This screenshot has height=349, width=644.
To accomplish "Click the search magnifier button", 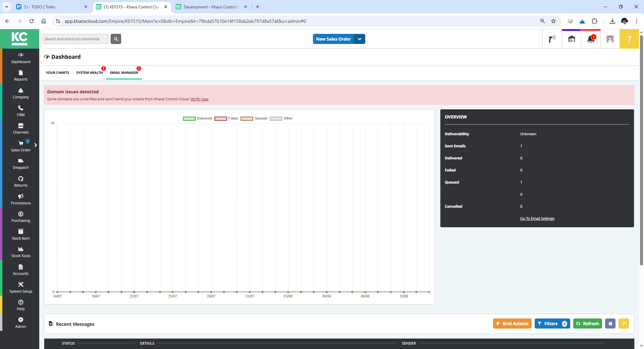I will tap(116, 39).
